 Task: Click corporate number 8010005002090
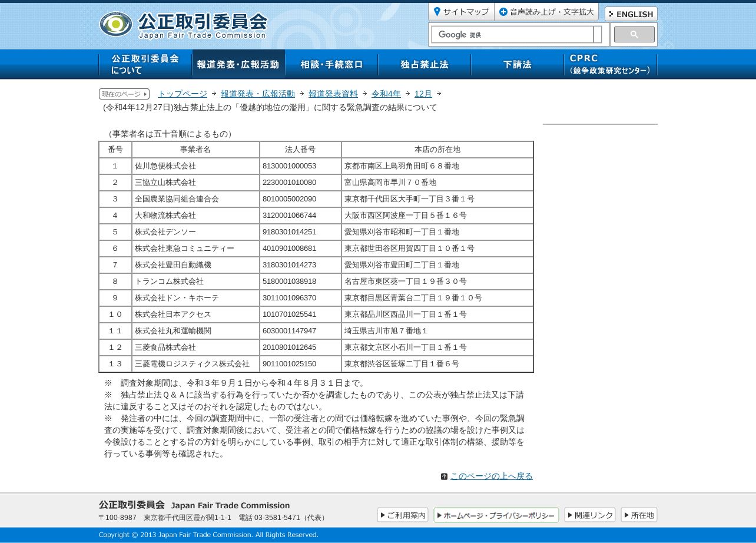[289, 199]
